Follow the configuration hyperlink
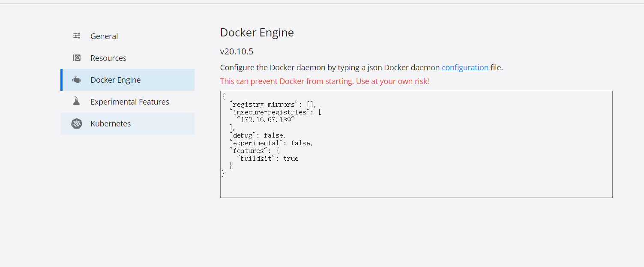 (465, 67)
